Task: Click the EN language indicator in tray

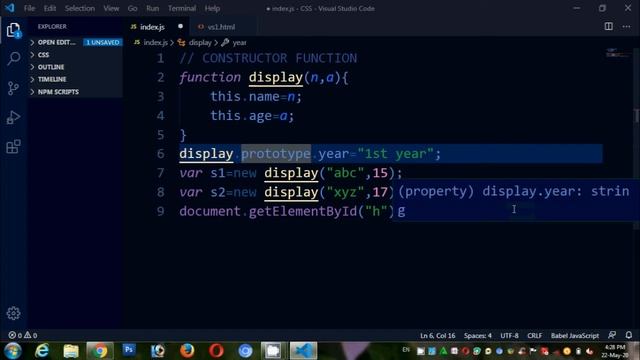Action: (x=406, y=350)
